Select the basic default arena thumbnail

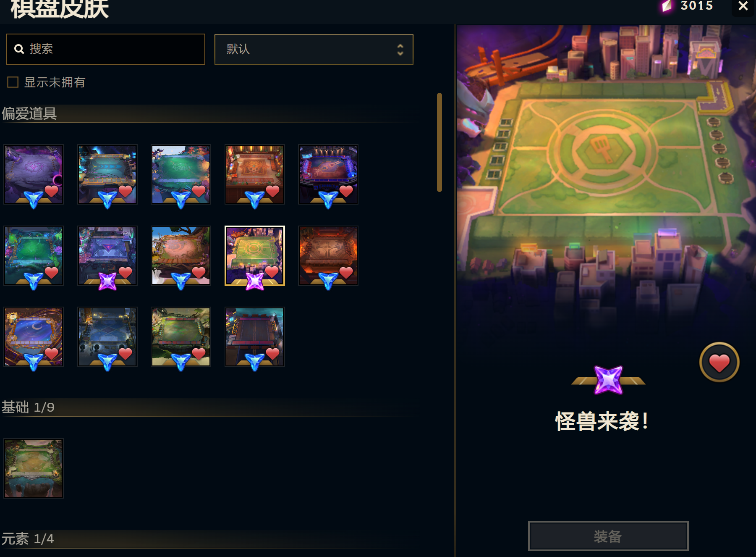point(34,468)
